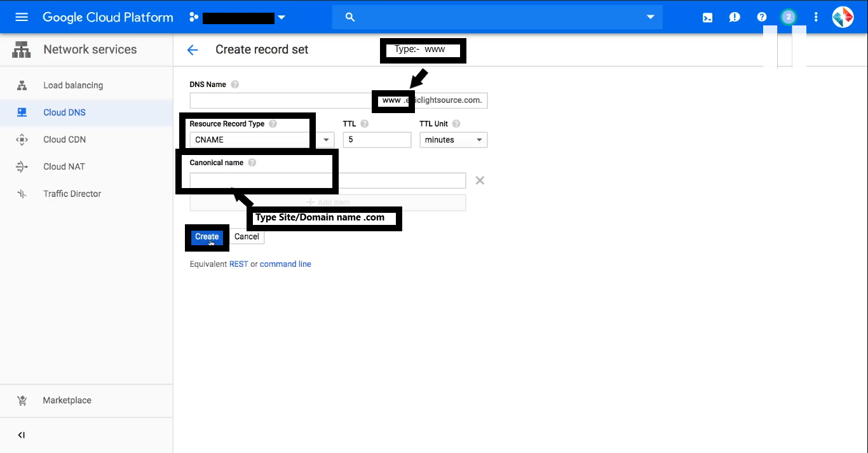
Task: Click inside the TTL input field
Action: tap(376, 139)
